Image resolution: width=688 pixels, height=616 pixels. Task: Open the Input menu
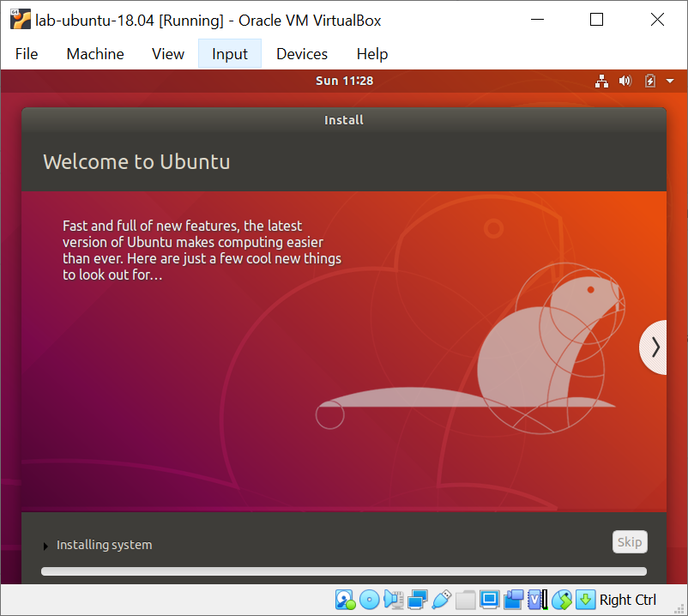coord(230,53)
